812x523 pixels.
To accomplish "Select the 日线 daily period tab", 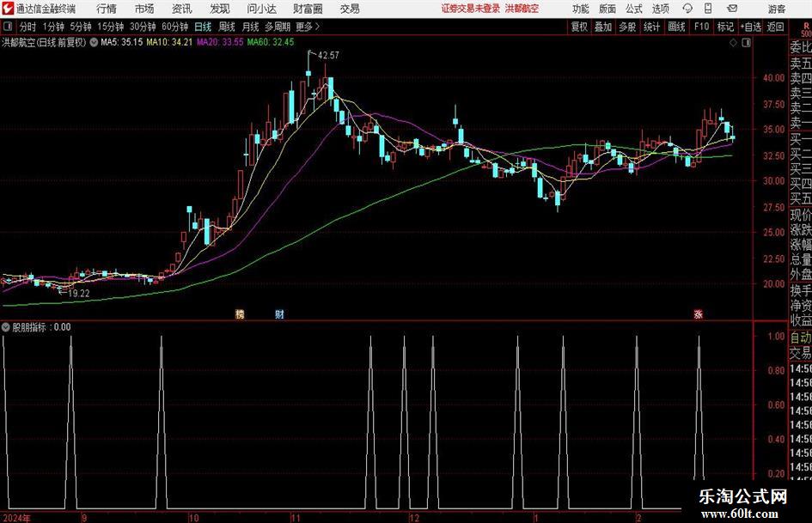I will coord(203,27).
